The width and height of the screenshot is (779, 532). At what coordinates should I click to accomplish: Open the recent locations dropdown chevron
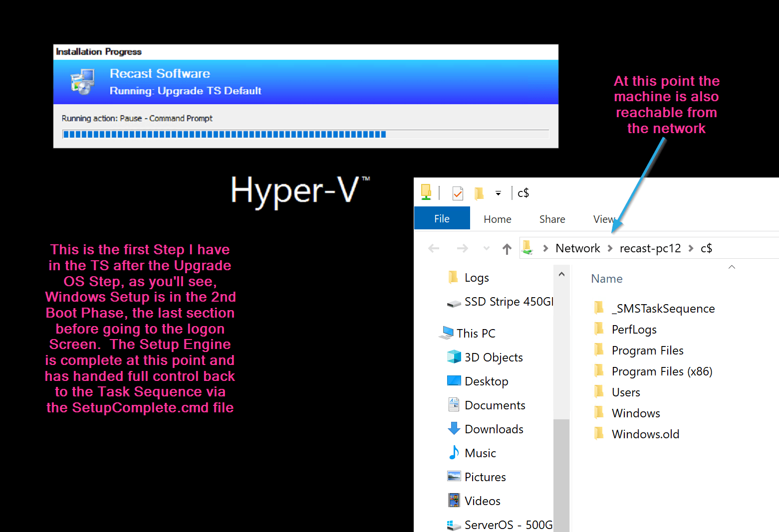(487, 248)
